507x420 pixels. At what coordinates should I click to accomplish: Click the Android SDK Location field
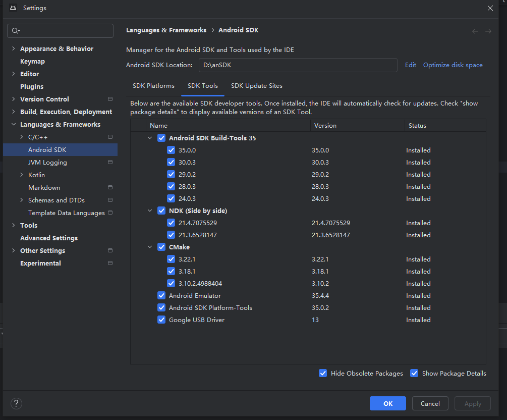click(x=298, y=65)
